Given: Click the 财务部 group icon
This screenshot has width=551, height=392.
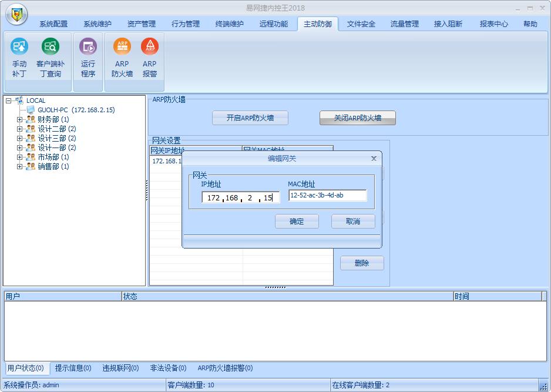Looking at the screenshot, I should click(31, 119).
